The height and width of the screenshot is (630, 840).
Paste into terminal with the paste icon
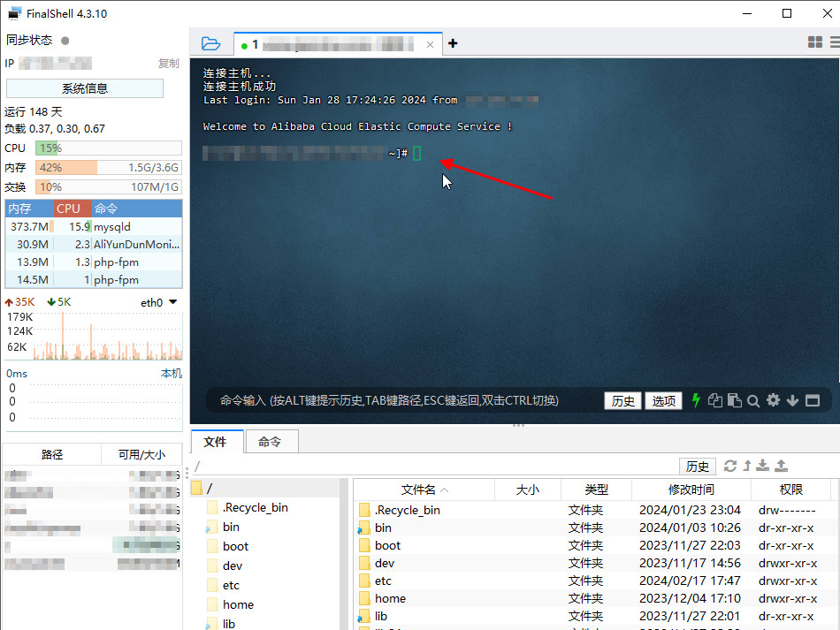pyautogui.click(x=735, y=400)
